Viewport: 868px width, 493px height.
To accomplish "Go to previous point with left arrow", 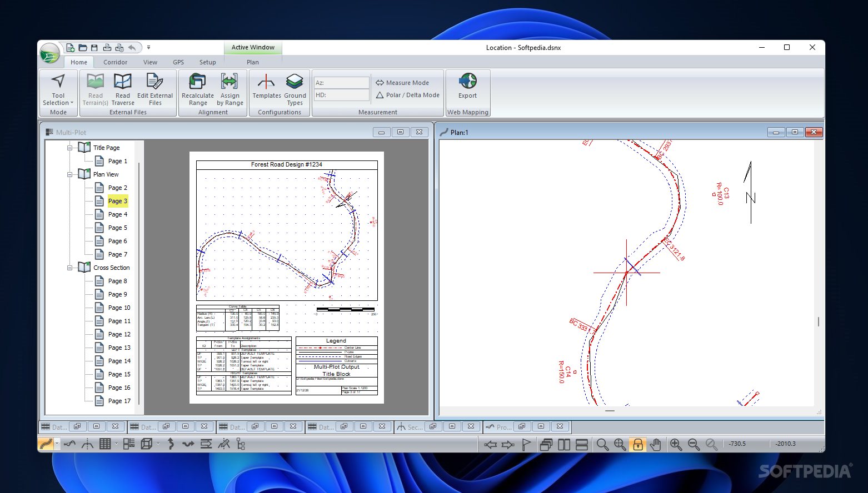I will pos(490,445).
